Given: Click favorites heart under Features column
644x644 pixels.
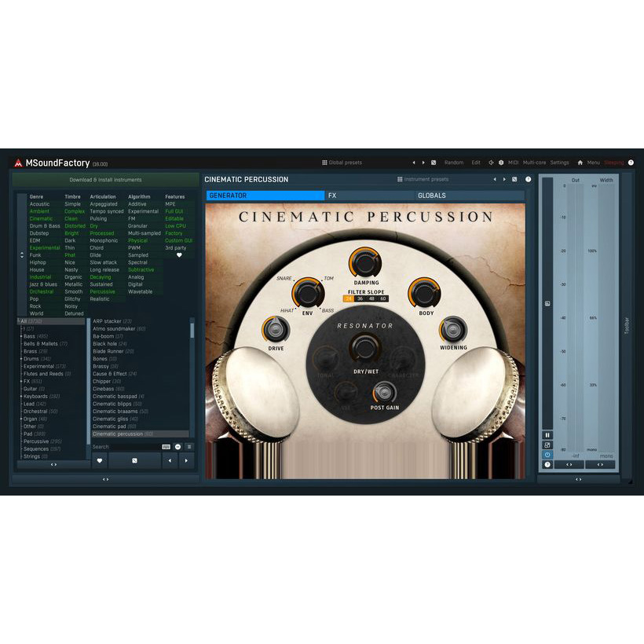Looking at the screenshot, I should coord(179,255).
